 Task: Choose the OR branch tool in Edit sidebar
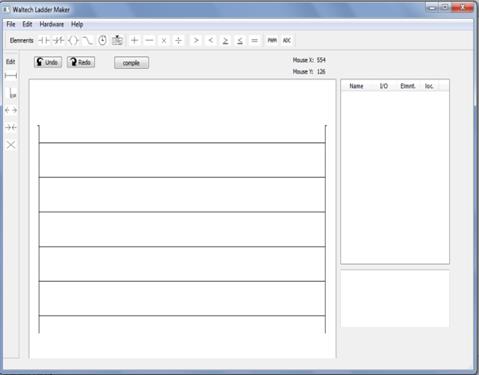pyautogui.click(x=12, y=93)
